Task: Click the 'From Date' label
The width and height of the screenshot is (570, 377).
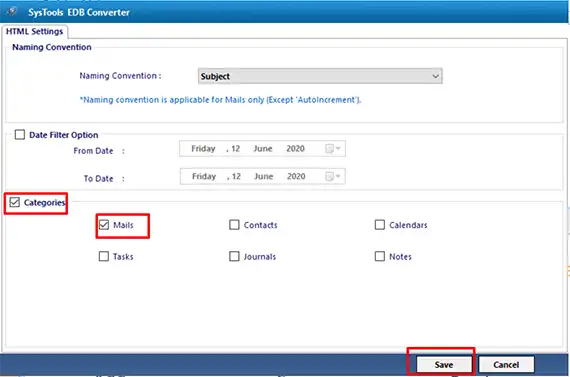Action: [93, 151]
